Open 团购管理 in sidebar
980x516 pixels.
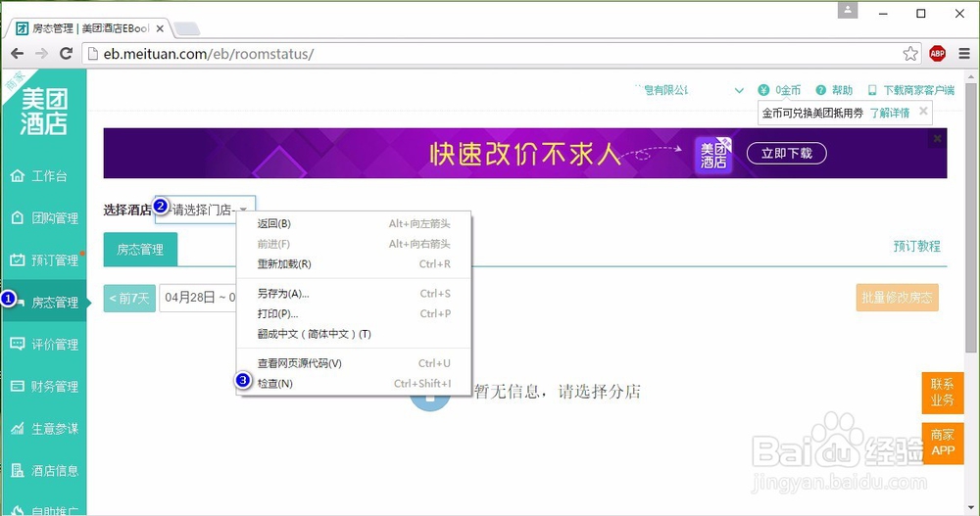pyautogui.click(x=44, y=218)
